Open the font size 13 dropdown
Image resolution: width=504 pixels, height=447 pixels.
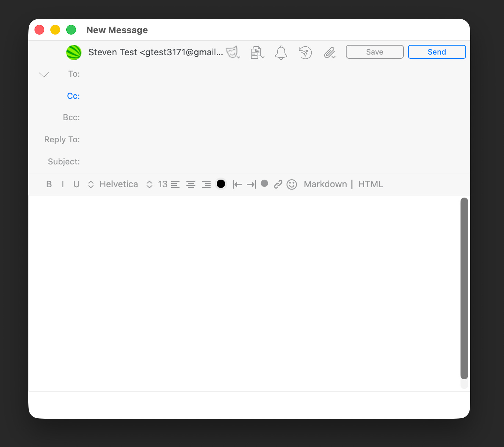pos(157,184)
